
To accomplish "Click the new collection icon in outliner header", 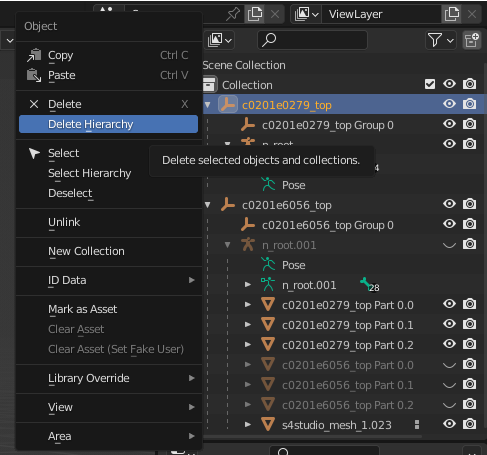I will tap(471, 40).
